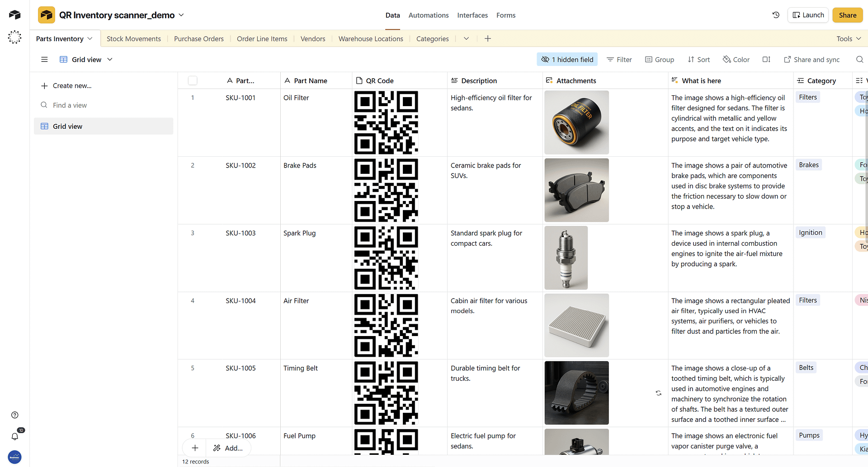Image resolution: width=868 pixels, height=467 pixels.
Task: Open the Vendors table tab
Action: click(x=312, y=38)
